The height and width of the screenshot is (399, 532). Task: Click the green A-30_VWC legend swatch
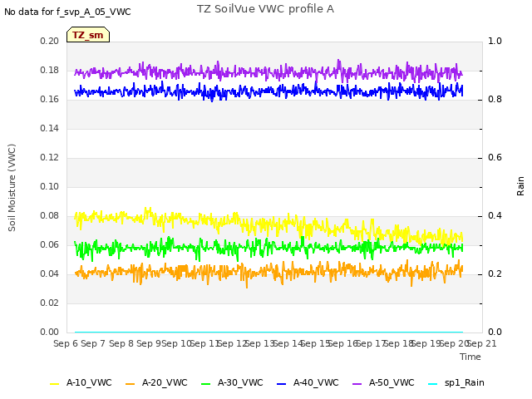pos(206,384)
